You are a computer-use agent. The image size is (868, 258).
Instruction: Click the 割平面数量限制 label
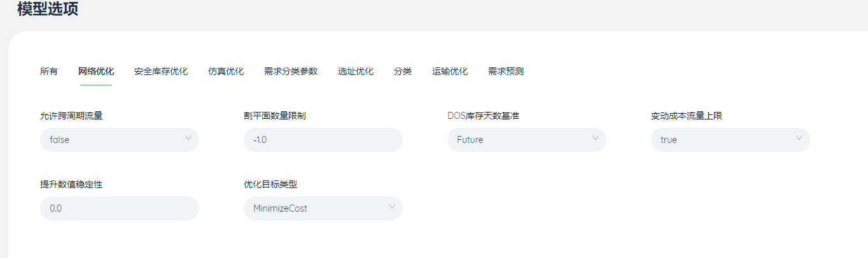coord(275,116)
